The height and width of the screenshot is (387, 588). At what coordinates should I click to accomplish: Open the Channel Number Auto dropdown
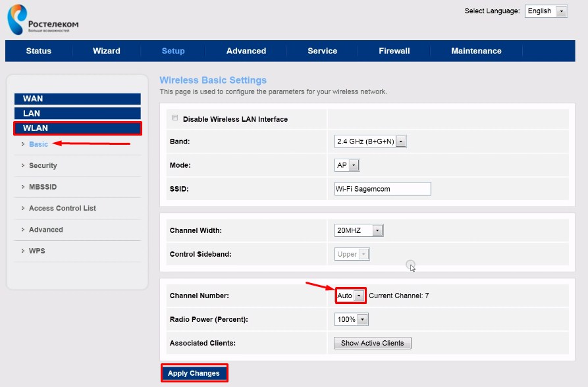tap(350, 296)
